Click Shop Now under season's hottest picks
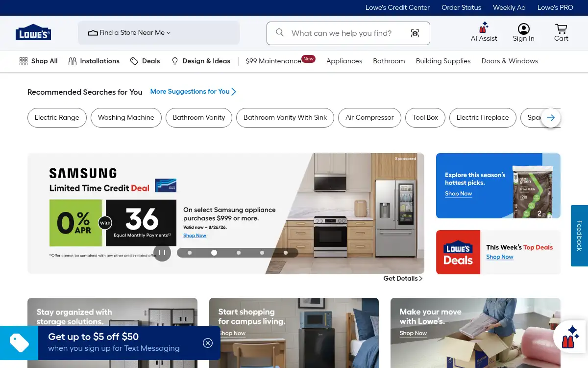 pyautogui.click(x=459, y=194)
